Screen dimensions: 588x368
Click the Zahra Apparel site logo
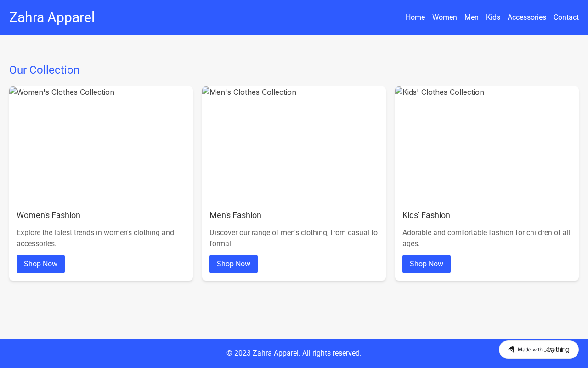click(x=52, y=17)
